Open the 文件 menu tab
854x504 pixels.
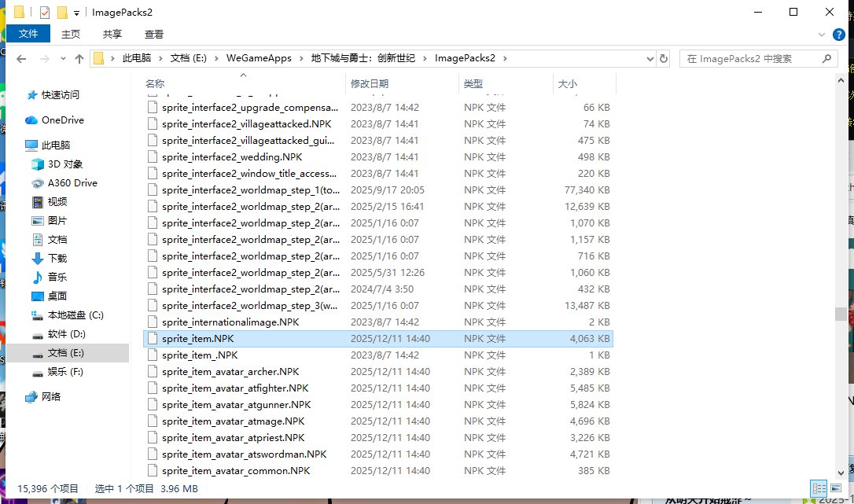click(28, 34)
